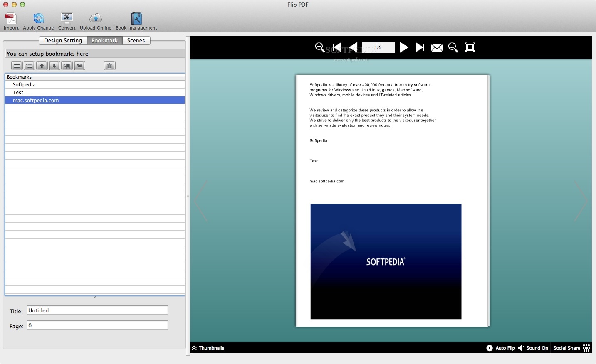Screen dimensions: 596x364
Task: Open the search magnifier in viewer toolbar
Action: [453, 47]
